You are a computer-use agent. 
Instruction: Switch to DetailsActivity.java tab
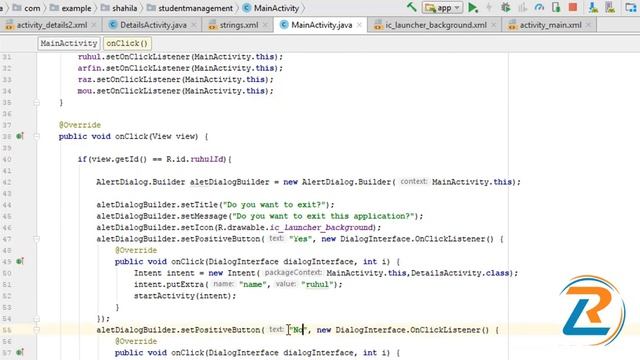[153, 25]
